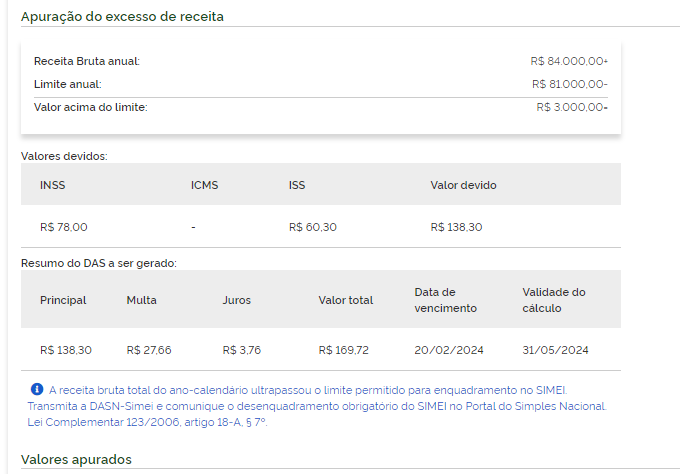680x474 pixels.
Task: Click the blue info icon beside the warning
Action: click(37, 389)
